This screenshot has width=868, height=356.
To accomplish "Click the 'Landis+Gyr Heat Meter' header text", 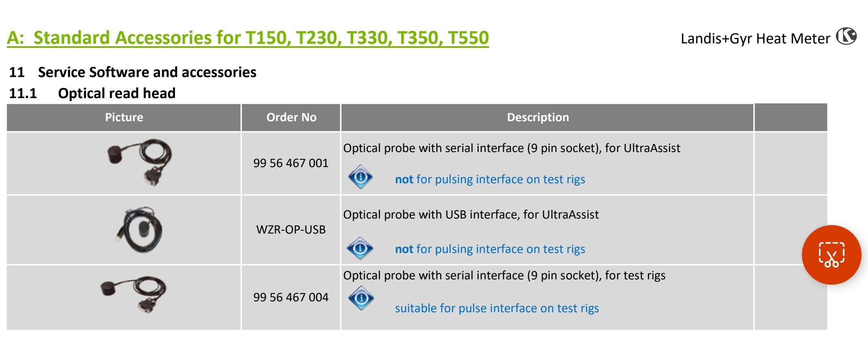I will [x=755, y=39].
